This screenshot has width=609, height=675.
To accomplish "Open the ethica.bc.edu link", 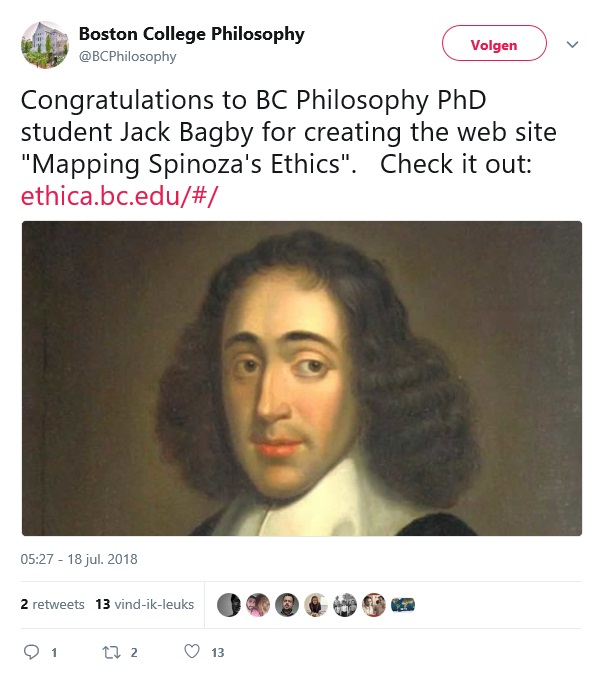I will (x=119, y=195).
